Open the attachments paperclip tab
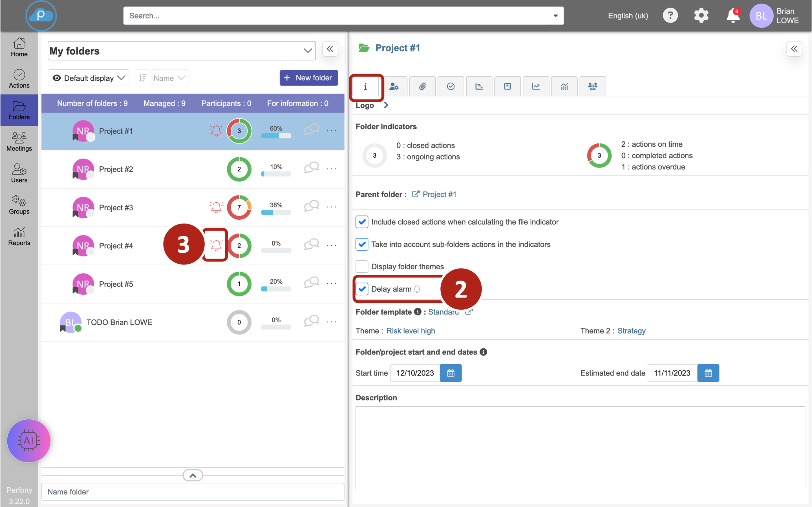 click(422, 87)
